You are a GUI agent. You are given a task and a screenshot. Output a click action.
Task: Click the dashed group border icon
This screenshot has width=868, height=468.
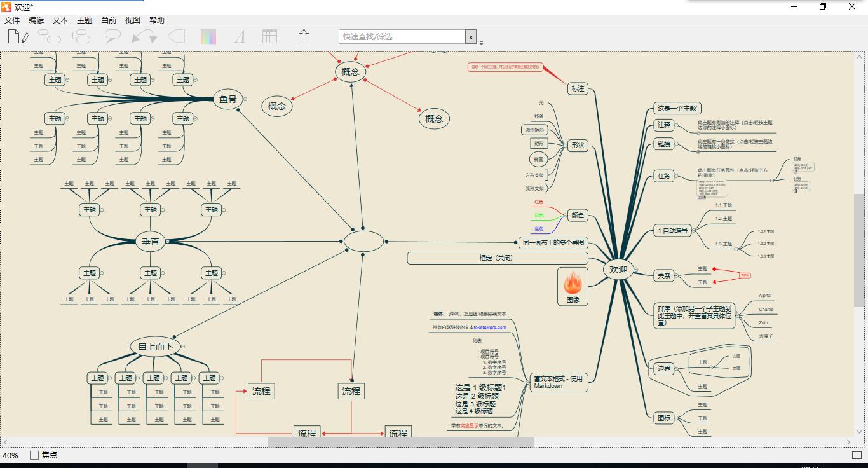[176, 36]
